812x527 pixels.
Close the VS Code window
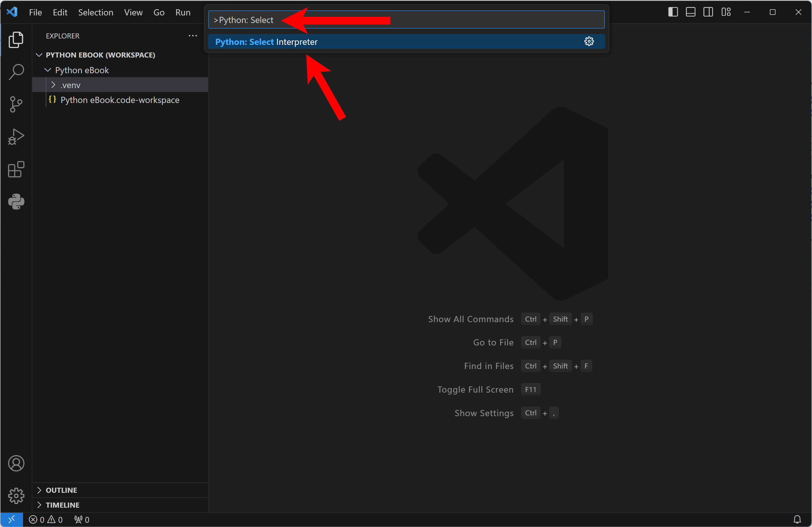[798, 12]
